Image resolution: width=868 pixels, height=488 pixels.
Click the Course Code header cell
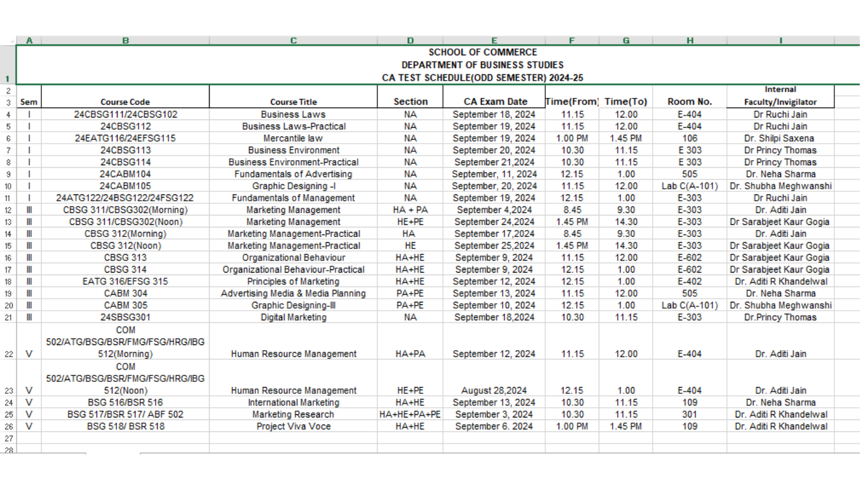coord(125,102)
